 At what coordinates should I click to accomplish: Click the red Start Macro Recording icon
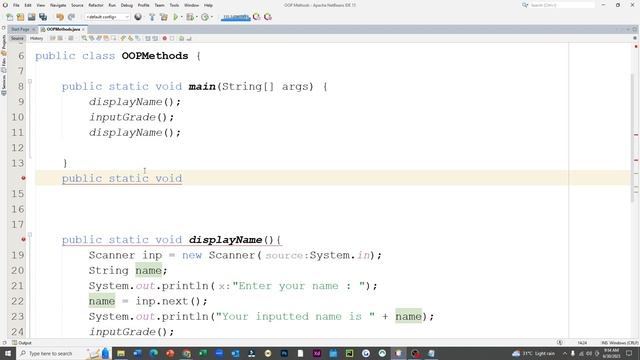click(x=164, y=38)
